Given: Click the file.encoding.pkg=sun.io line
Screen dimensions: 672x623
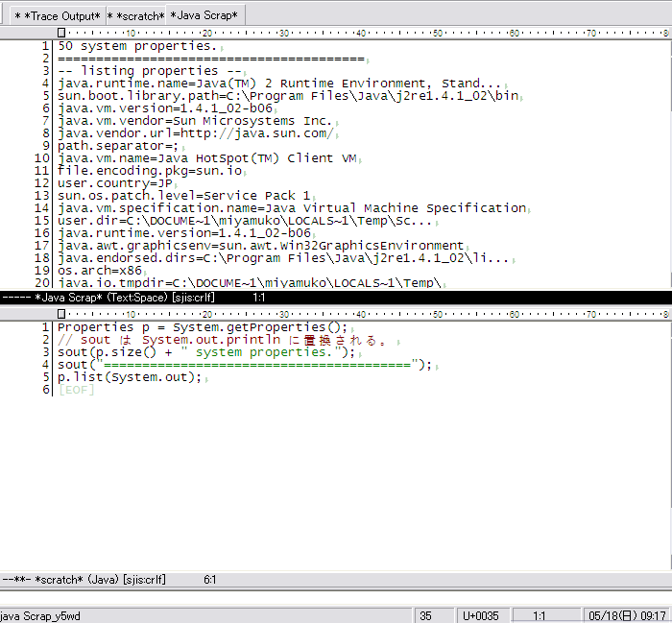Looking at the screenshot, I should coord(150,171).
